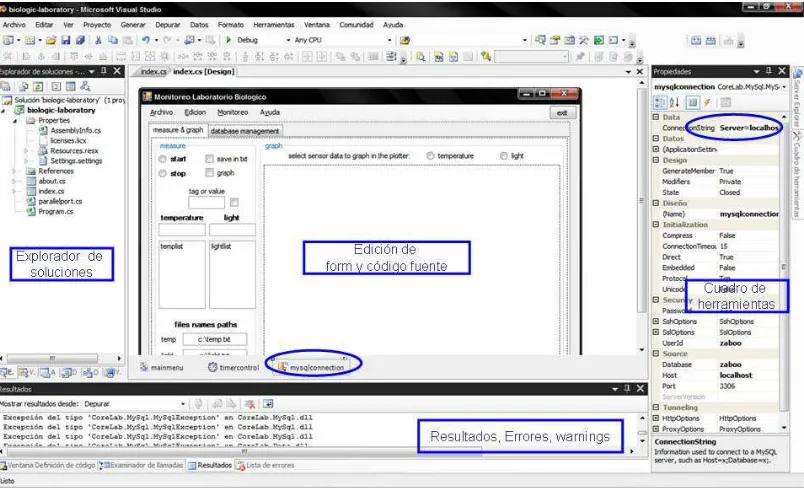Screen dimensions: 804x488
Task: Switch to the database management tab
Action: click(245, 131)
